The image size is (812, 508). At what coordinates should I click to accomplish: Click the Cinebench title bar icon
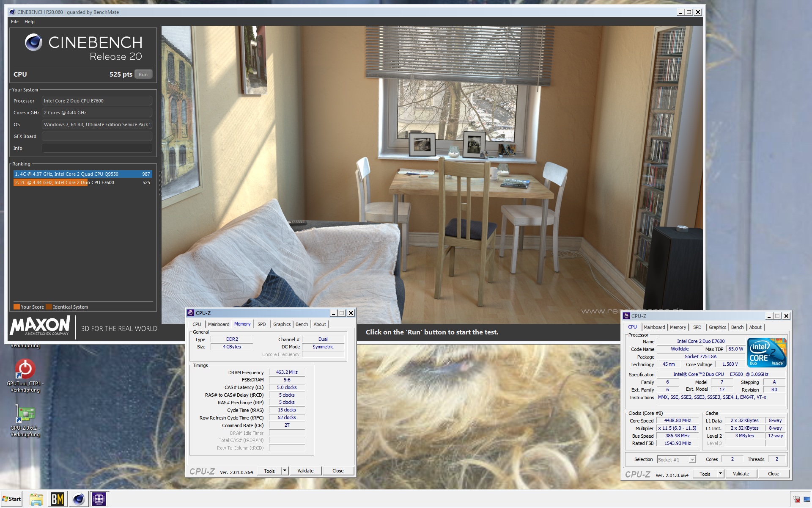12,12
